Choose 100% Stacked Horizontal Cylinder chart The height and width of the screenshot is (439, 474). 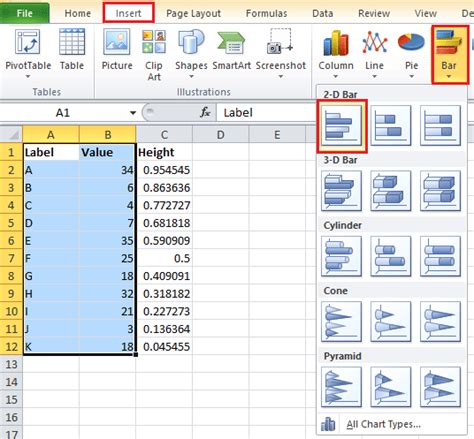click(x=440, y=256)
